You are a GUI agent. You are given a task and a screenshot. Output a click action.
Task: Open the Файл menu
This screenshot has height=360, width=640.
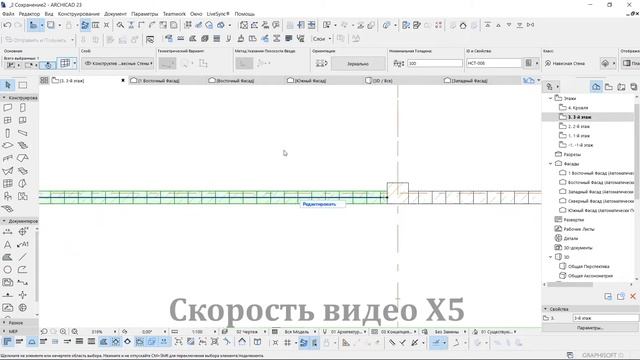(8, 14)
